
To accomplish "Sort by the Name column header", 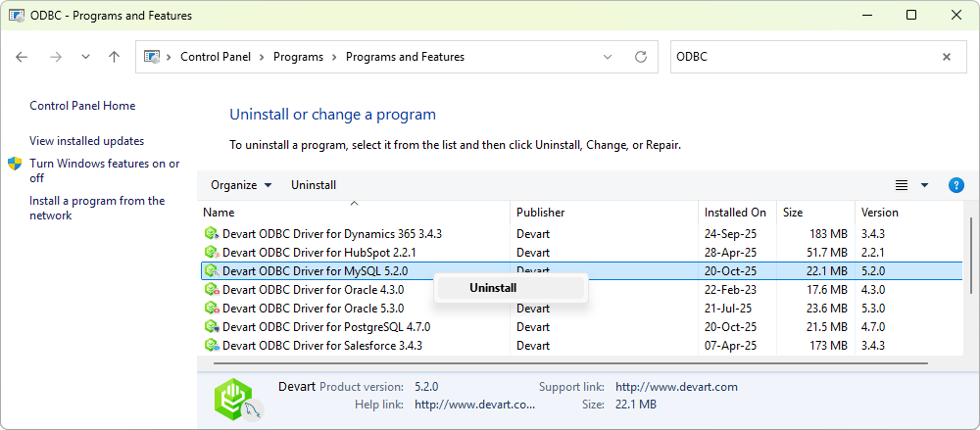I will [x=354, y=213].
